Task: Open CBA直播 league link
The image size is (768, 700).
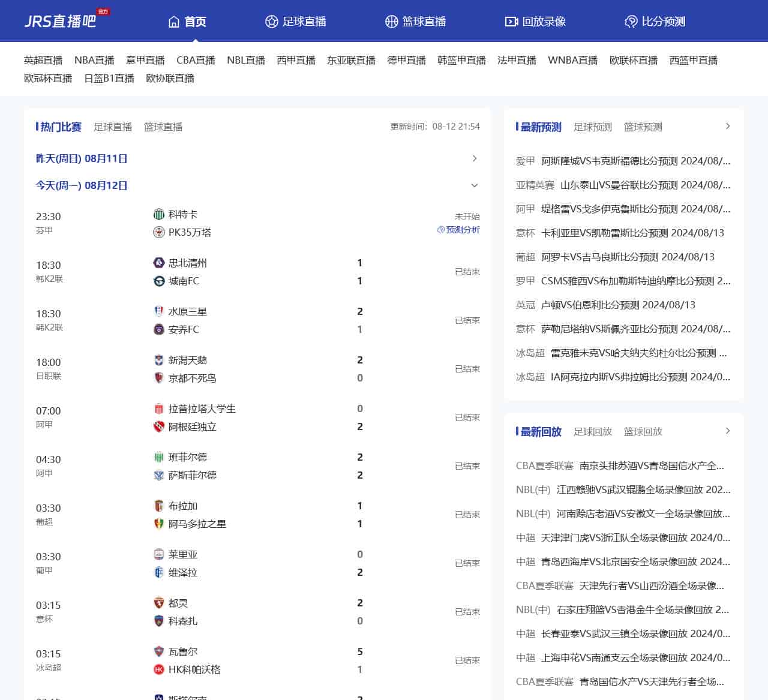Action: (196, 60)
